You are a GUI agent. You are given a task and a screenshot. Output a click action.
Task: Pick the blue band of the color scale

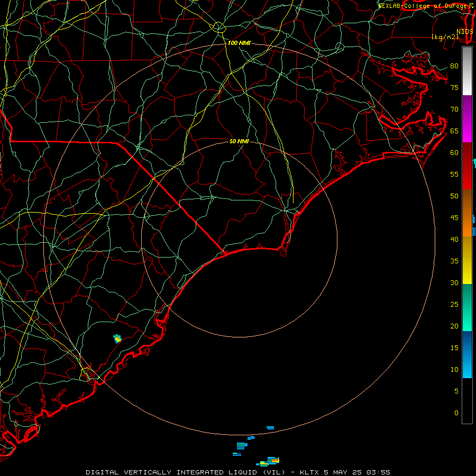point(467,354)
